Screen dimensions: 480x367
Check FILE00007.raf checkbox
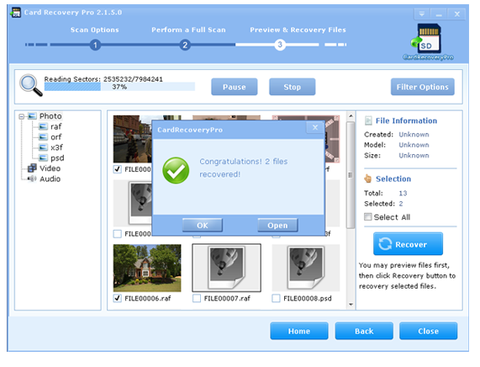[197, 298]
